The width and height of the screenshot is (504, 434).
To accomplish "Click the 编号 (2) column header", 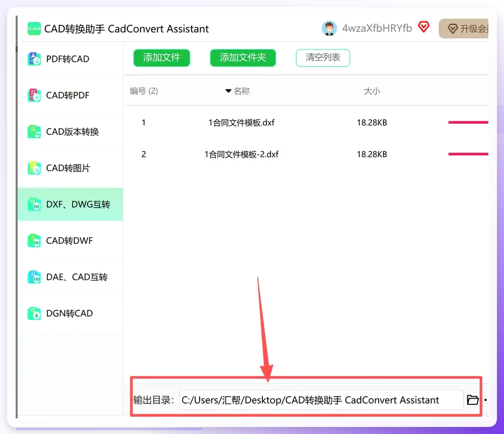I will [144, 91].
